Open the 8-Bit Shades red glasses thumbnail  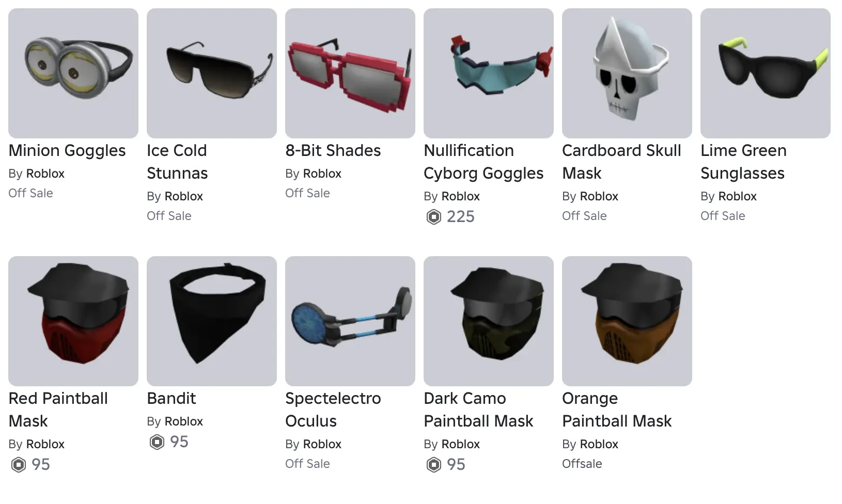click(x=350, y=73)
